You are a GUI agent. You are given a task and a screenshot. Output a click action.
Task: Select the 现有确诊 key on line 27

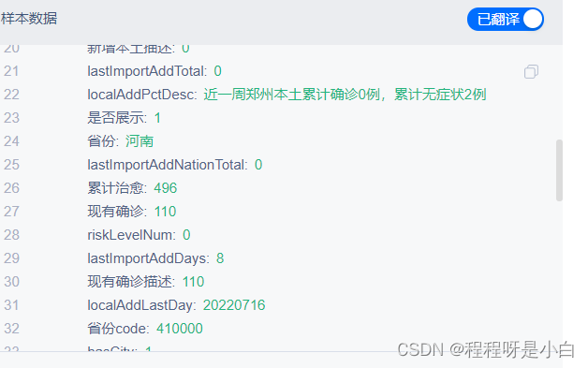point(117,212)
